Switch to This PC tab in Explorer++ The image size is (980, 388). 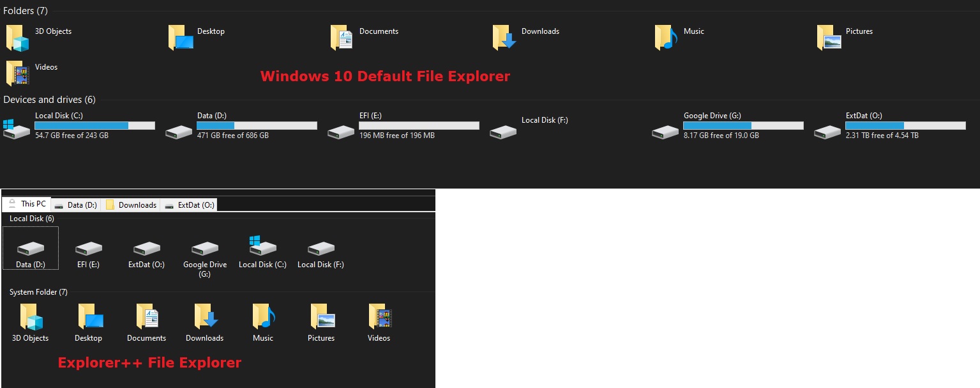[26, 204]
